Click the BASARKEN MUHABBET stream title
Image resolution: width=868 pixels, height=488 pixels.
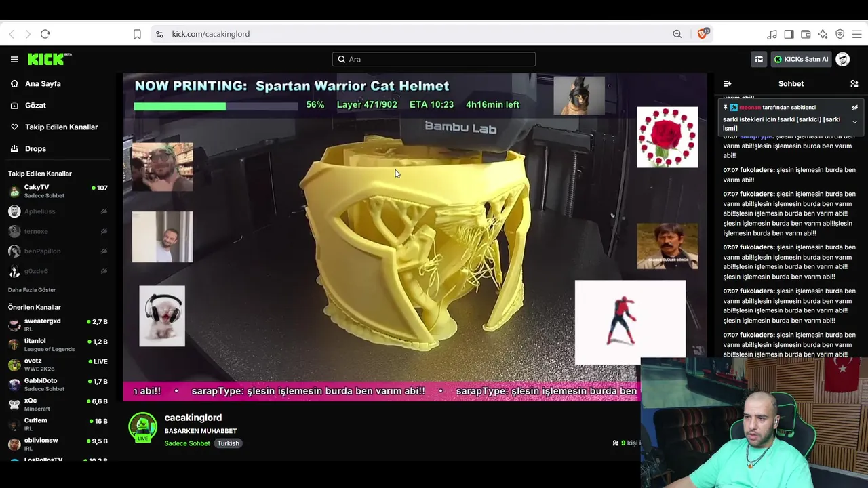[x=201, y=431]
